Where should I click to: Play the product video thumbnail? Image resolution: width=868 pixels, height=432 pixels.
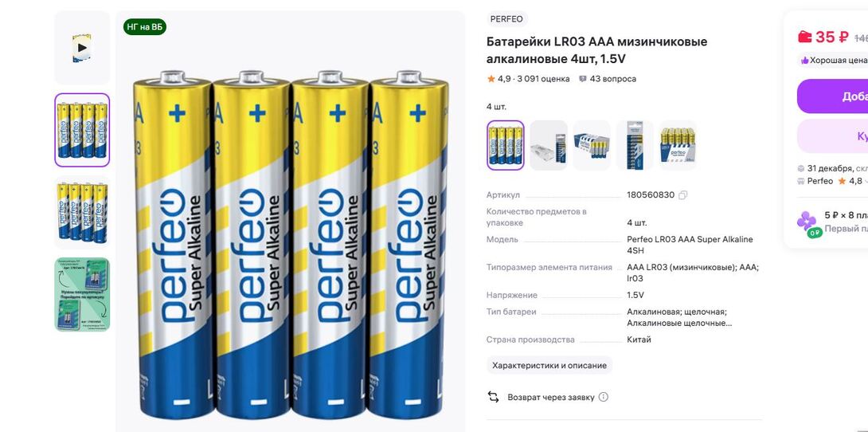click(82, 48)
